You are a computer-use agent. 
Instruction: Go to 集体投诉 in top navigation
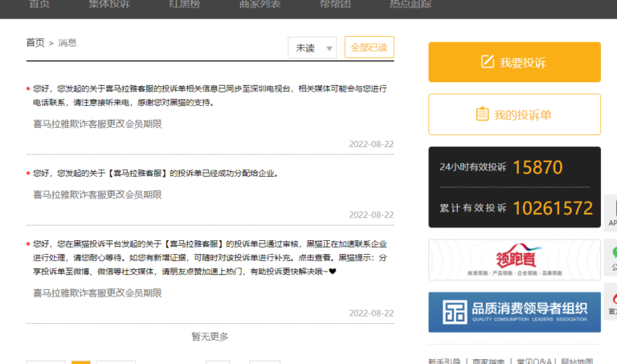coord(108,4)
